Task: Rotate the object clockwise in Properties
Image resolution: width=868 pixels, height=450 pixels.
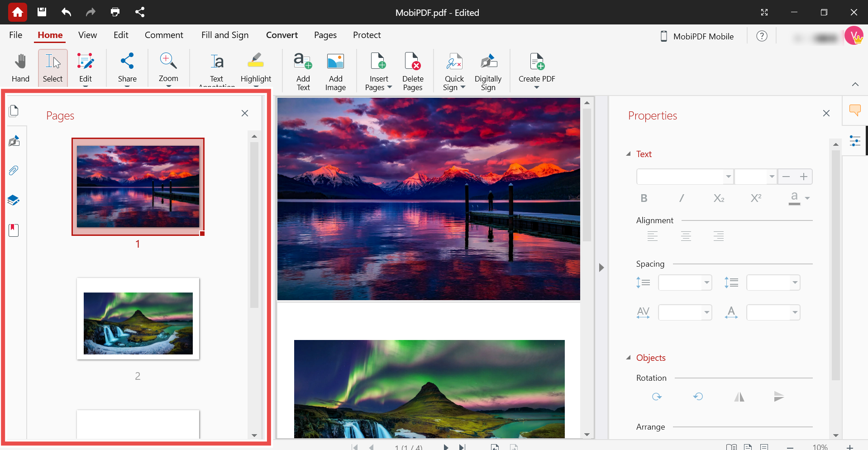Action: (657, 396)
